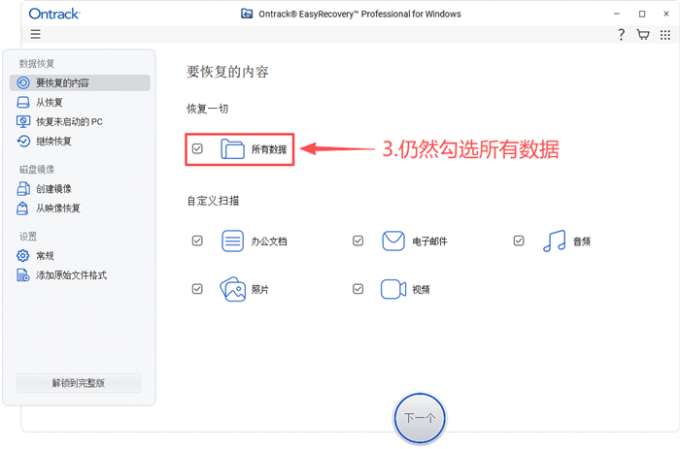Screen dimensions: 680x449
Task: Click the 继续恢复 resume icon
Action: click(x=23, y=141)
